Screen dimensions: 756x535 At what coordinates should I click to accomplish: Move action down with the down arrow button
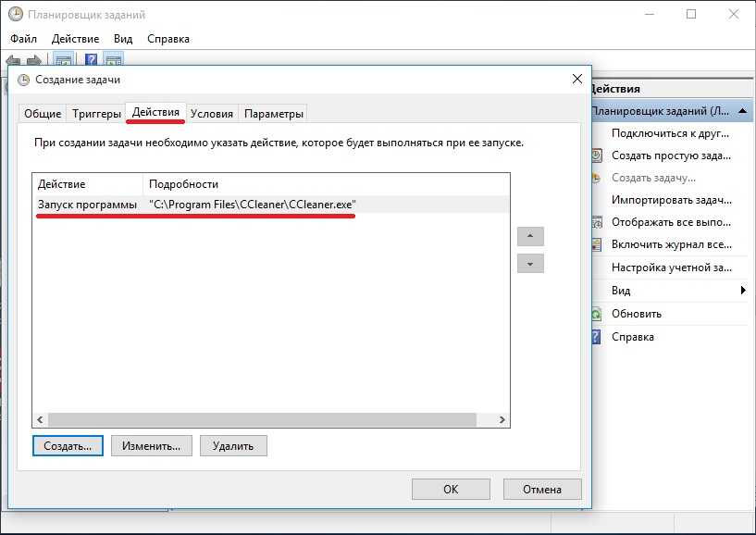pyautogui.click(x=530, y=264)
